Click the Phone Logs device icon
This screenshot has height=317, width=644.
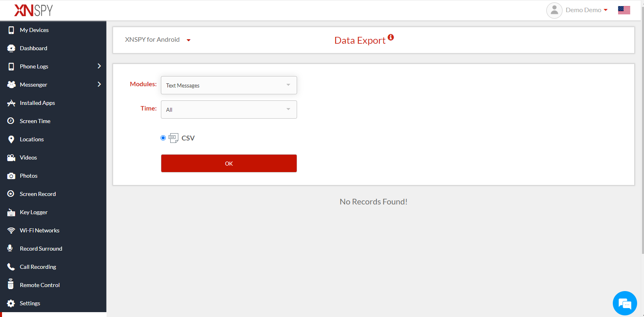point(11,66)
